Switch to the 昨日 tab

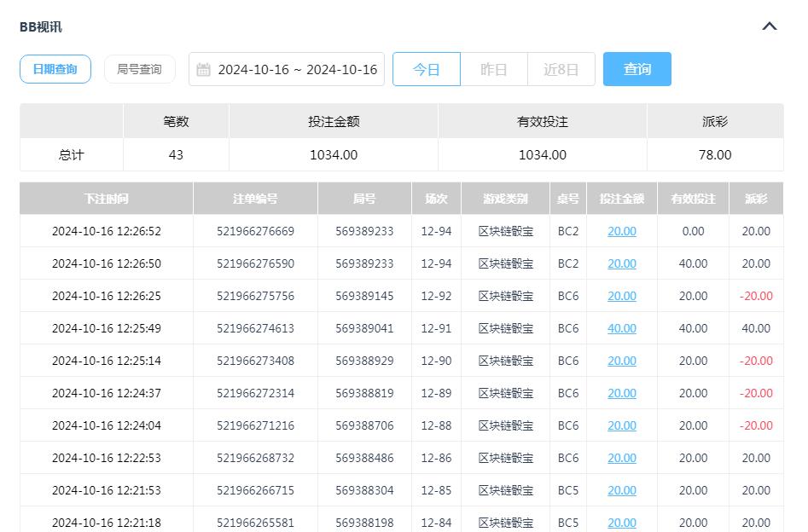(x=492, y=69)
